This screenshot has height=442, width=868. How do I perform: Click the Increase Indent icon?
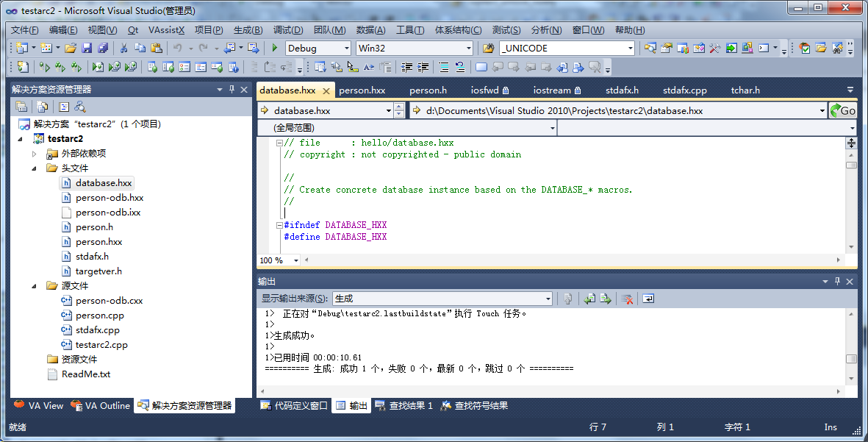[x=423, y=67]
